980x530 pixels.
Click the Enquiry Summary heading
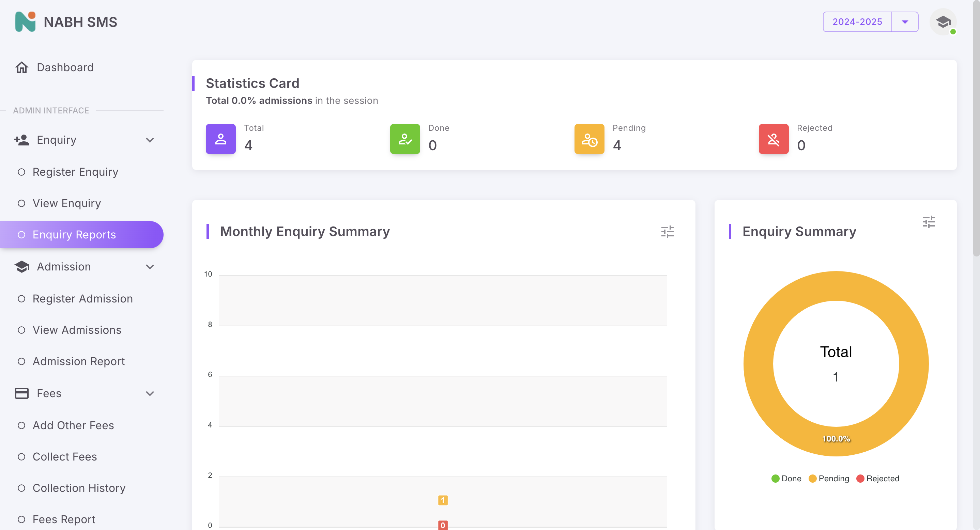click(799, 232)
